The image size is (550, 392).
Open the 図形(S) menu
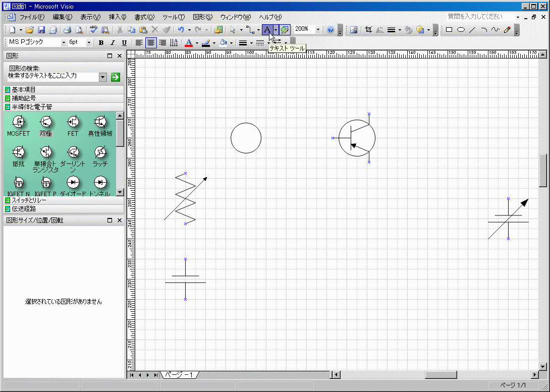pyautogui.click(x=202, y=17)
